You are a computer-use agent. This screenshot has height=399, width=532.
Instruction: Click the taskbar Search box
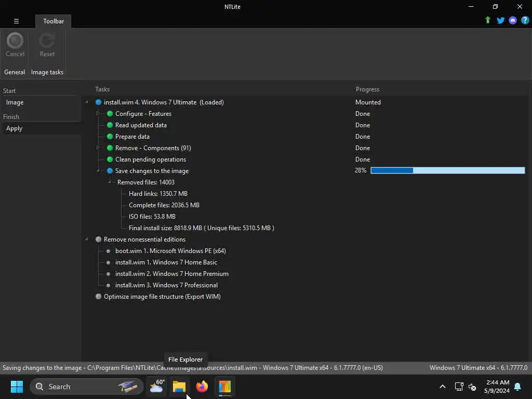[87, 387]
